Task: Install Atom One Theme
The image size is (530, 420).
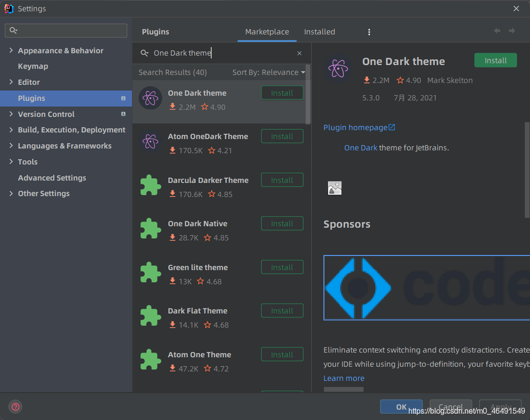Action: 282,354
